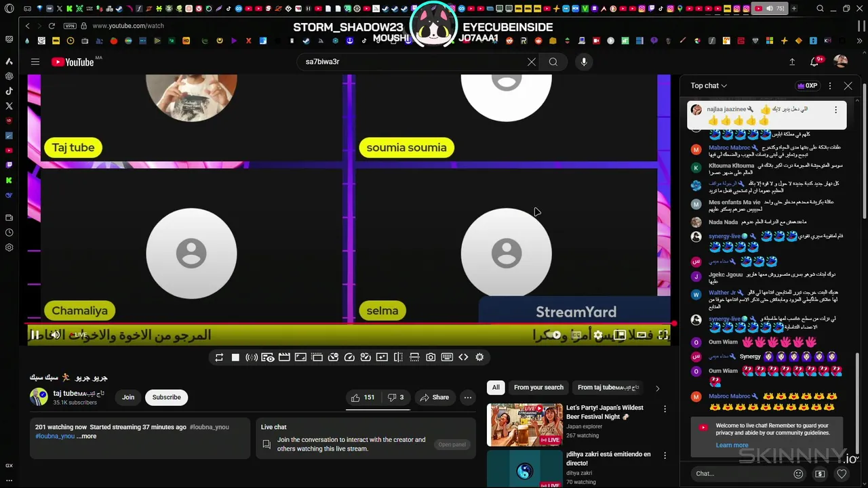Open the YouTube create/upload icon
The width and height of the screenshot is (868, 488).
[792, 62]
